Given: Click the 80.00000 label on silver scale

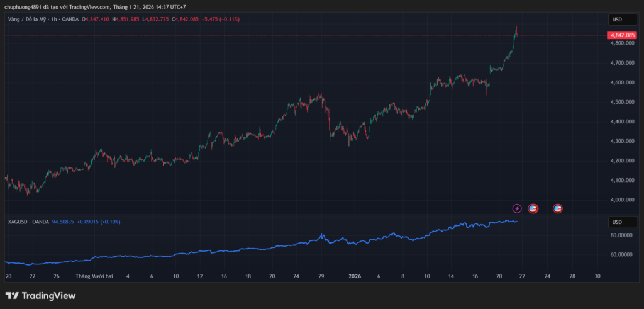Looking at the screenshot, I should click(621, 235).
